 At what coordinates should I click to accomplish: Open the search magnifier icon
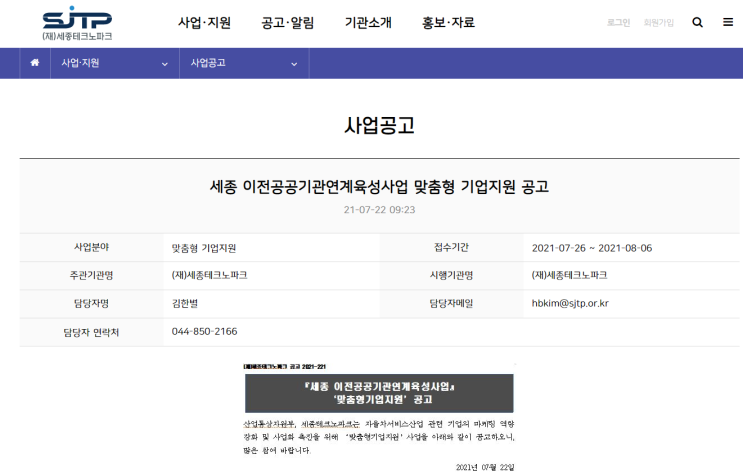pyautogui.click(x=697, y=22)
